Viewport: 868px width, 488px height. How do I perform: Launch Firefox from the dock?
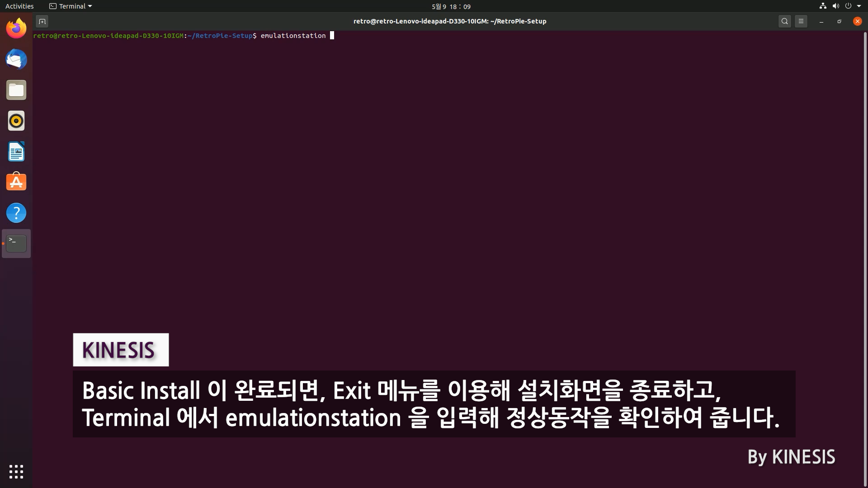(x=16, y=29)
